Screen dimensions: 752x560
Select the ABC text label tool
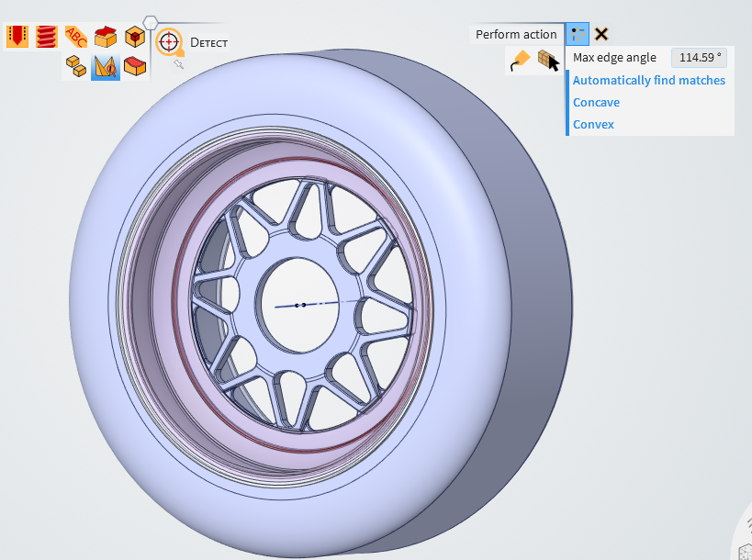coord(75,38)
